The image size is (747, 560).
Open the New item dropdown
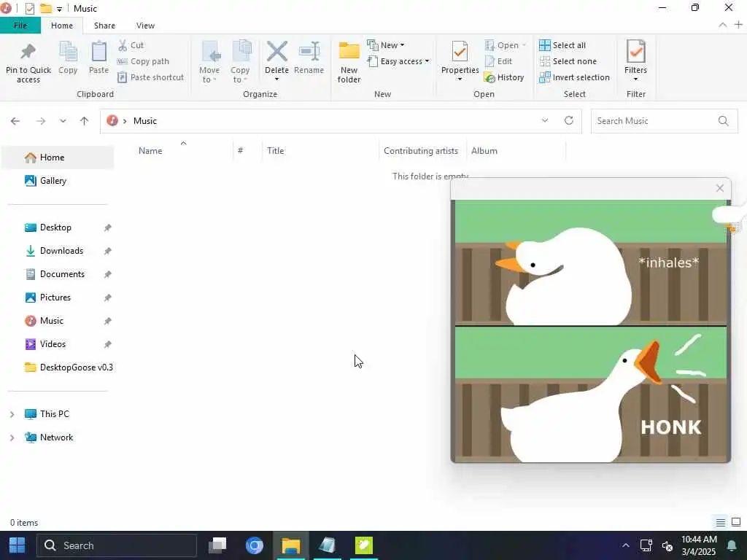(386, 45)
